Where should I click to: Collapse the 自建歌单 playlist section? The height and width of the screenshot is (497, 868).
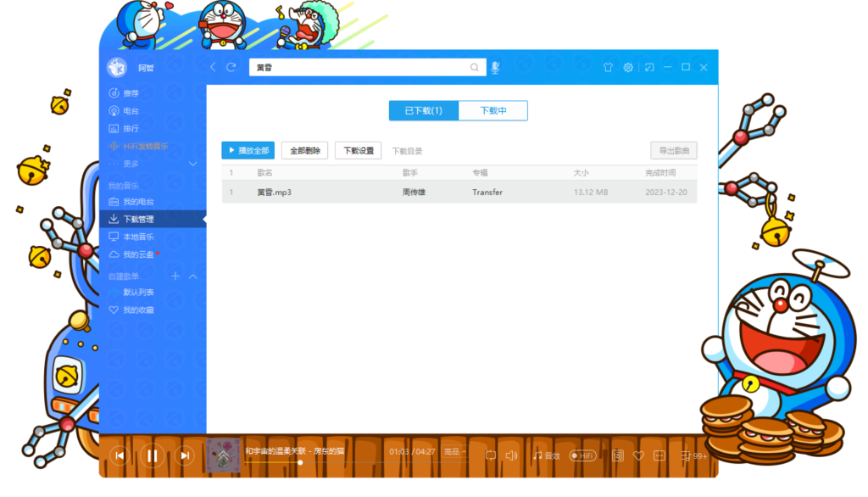coord(192,276)
